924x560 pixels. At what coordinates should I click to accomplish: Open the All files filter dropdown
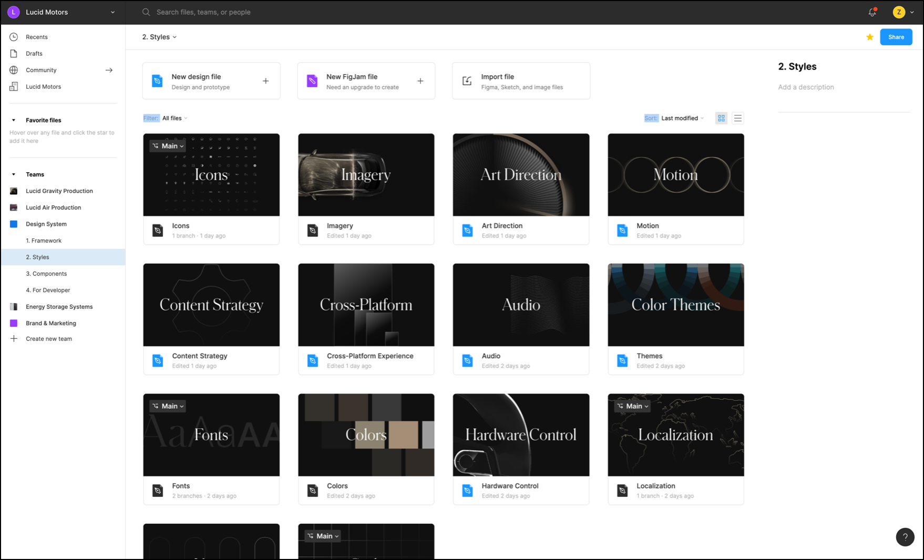click(174, 118)
